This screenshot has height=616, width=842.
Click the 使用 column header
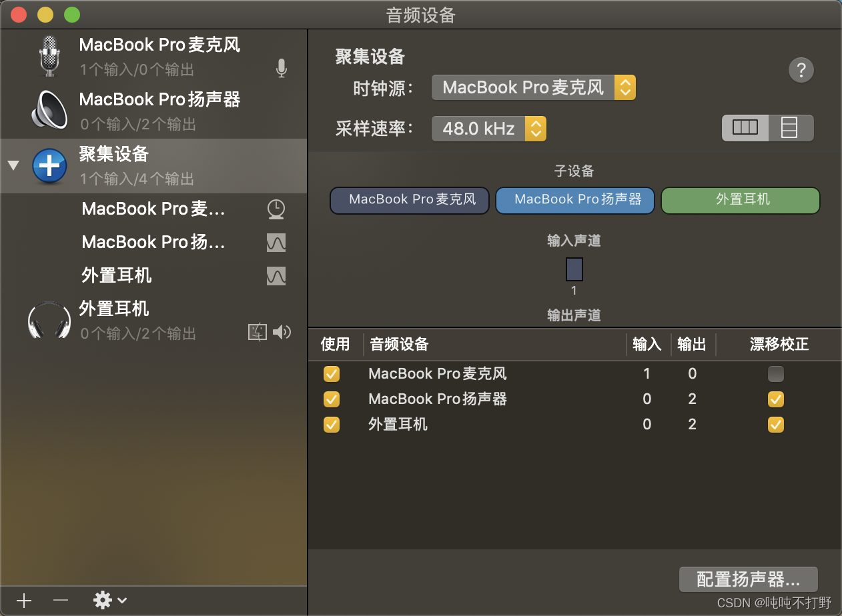[x=335, y=344]
